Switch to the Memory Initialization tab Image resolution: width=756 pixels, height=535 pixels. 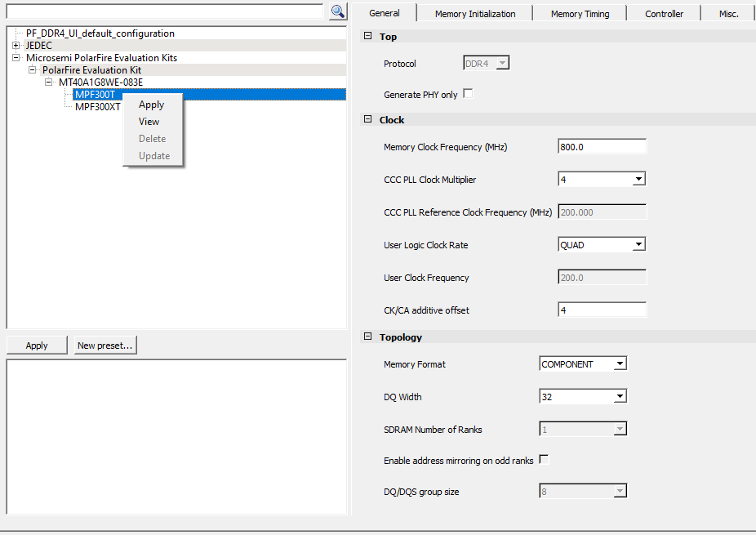click(x=474, y=14)
